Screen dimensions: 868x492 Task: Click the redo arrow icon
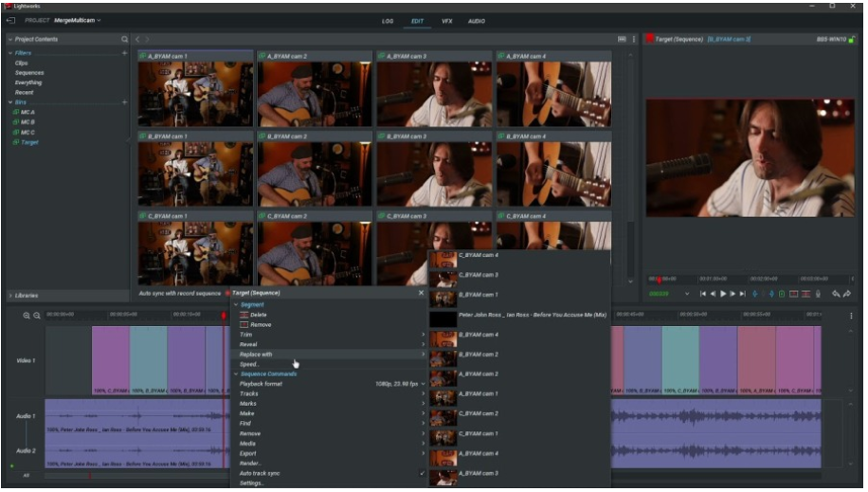click(847, 294)
